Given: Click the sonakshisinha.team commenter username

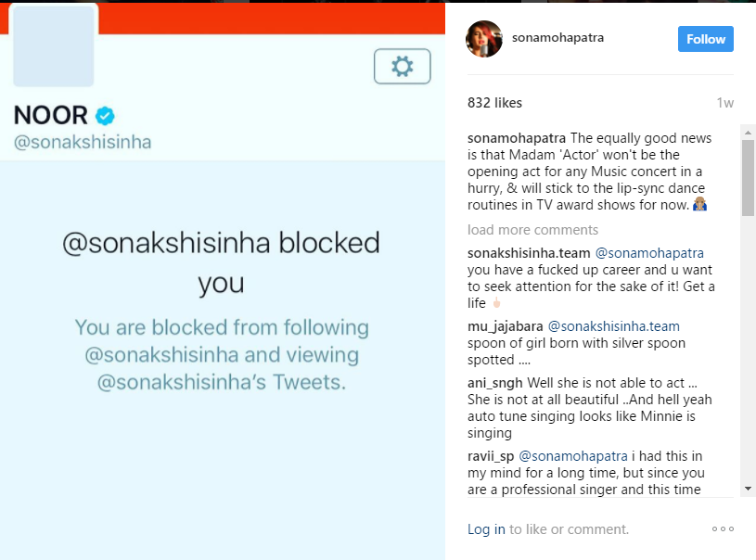Looking at the screenshot, I should (x=529, y=253).
